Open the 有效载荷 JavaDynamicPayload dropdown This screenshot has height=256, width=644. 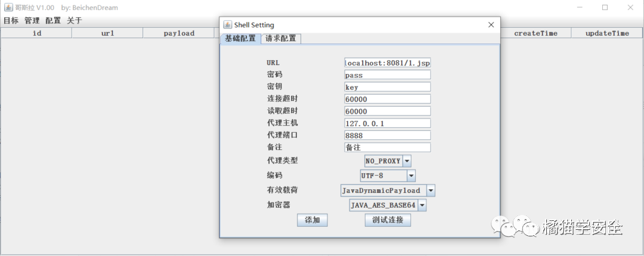(x=388, y=191)
